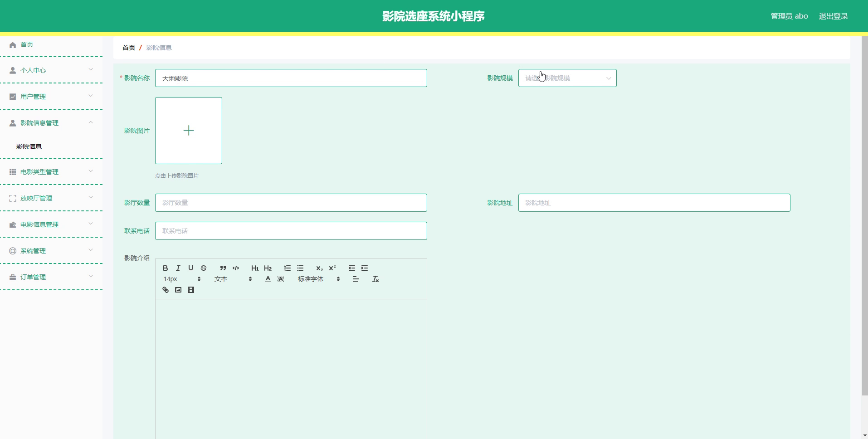Click the plus to upload 影院图片

click(189, 131)
